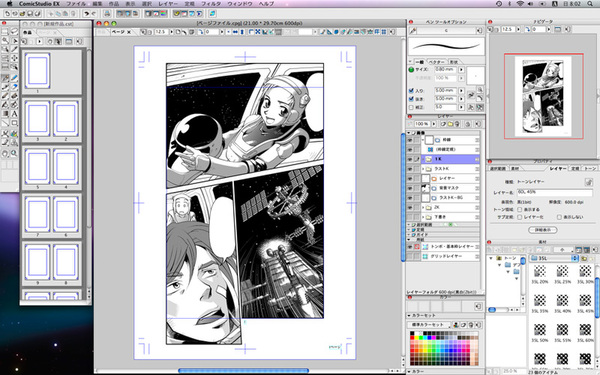Click the 詳細表示 button
Image resolution: width=600 pixels, height=375 pixels.
[543, 230]
